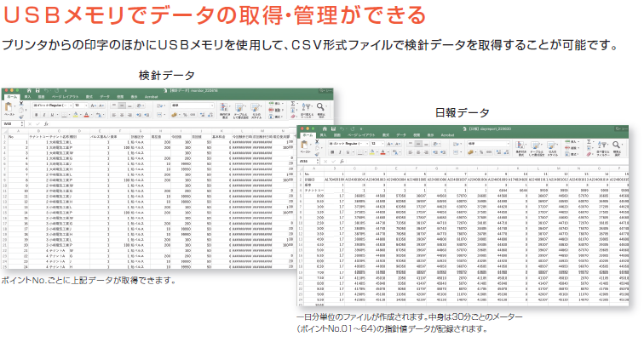Switch to ホーム tab in 検針データ window
Viewport: 644px width, 342px height.
[x=11, y=97]
